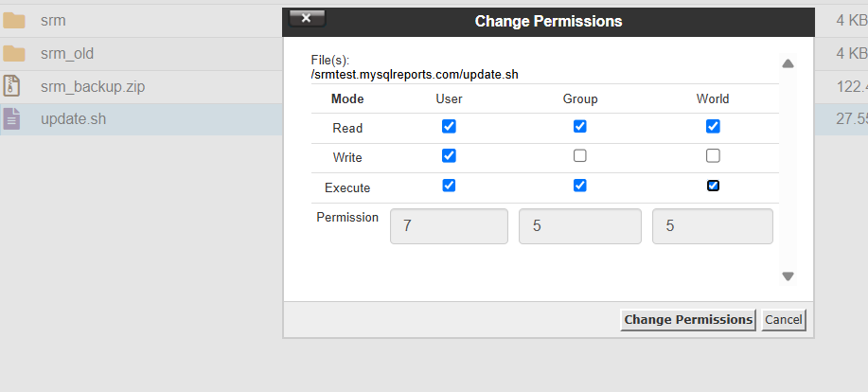Click the dialog scroll down arrow
The width and height of the screenshot is (868, 392).
[788, 276]
